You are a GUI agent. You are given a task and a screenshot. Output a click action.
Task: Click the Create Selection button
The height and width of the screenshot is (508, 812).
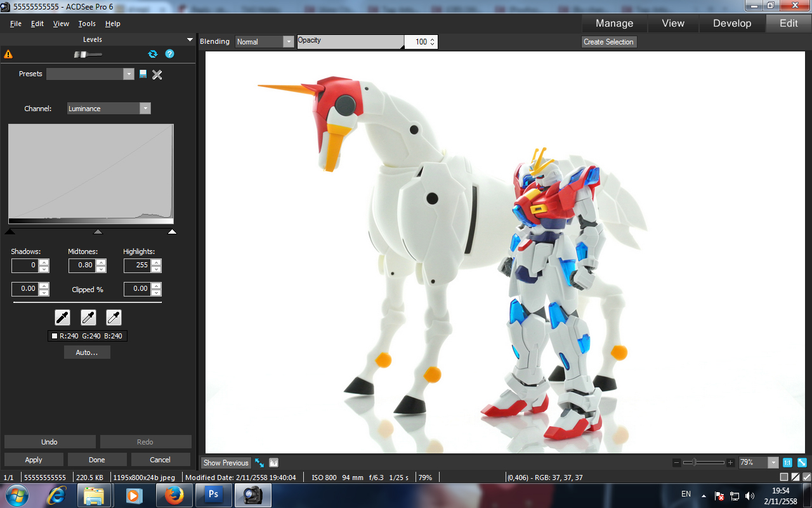609,42
